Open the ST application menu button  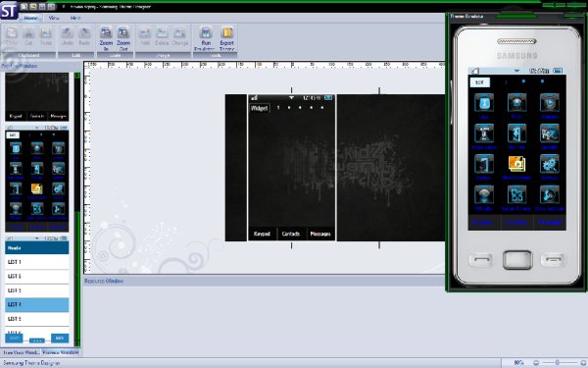click(9, 10)
